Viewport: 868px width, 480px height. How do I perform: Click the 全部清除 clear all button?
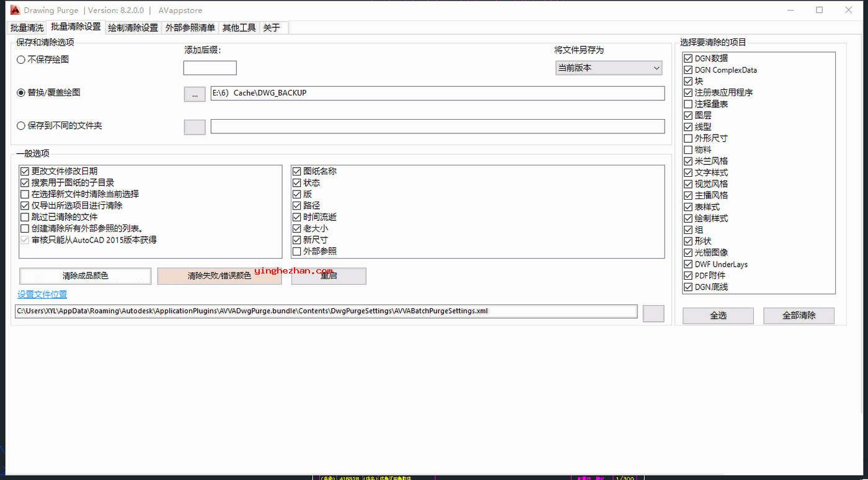point(799,316)
